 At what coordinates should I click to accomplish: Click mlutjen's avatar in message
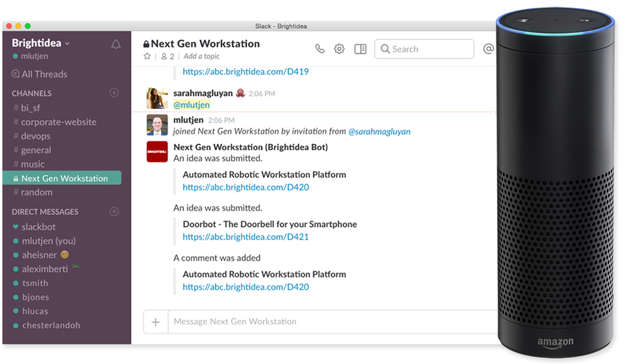[x=157, y=125]
